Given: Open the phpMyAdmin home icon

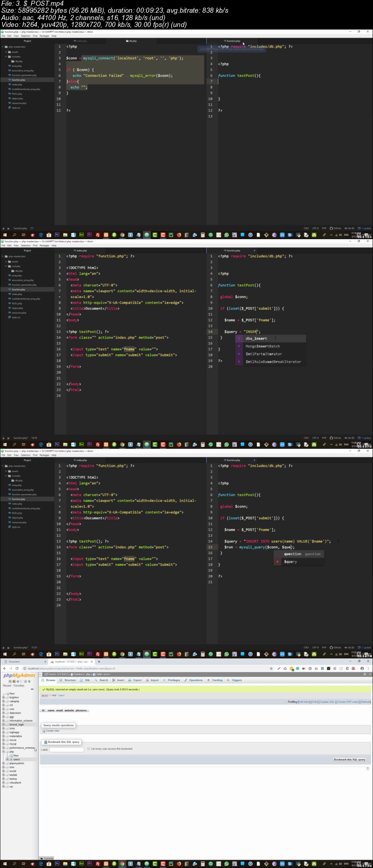Looking at the screenshot, I should tap(10, 681).
